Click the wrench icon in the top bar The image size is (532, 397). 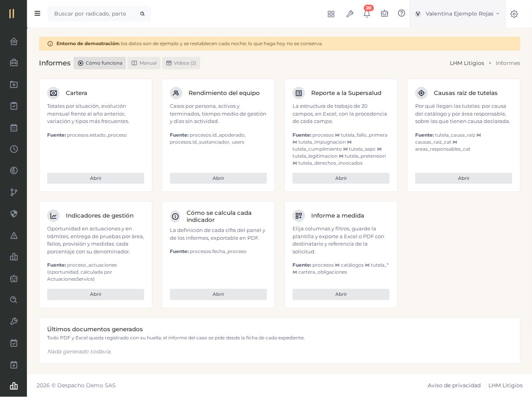point(350,14)
